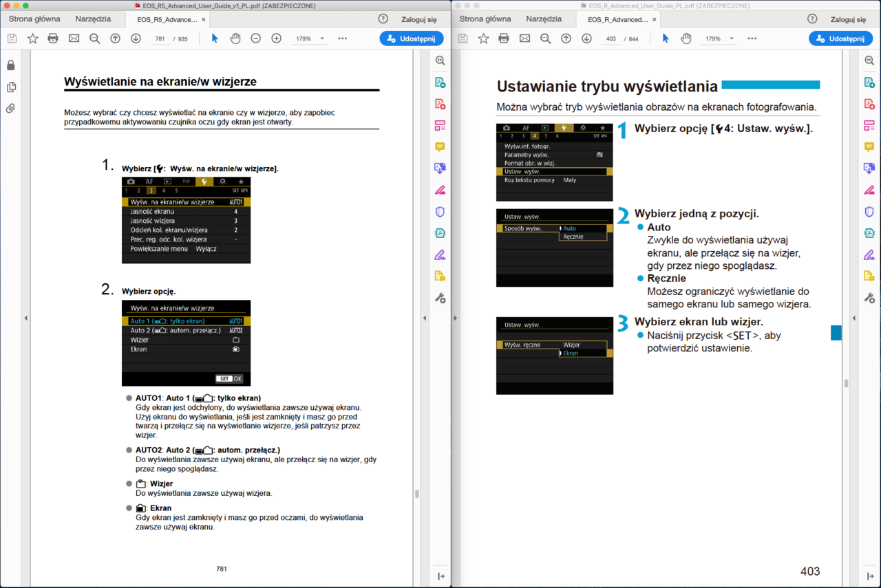Viewport: 881px width, 588px height.
Task: Select EOS_R_Advanced... document tab
Action: click(x=618, y=19)
